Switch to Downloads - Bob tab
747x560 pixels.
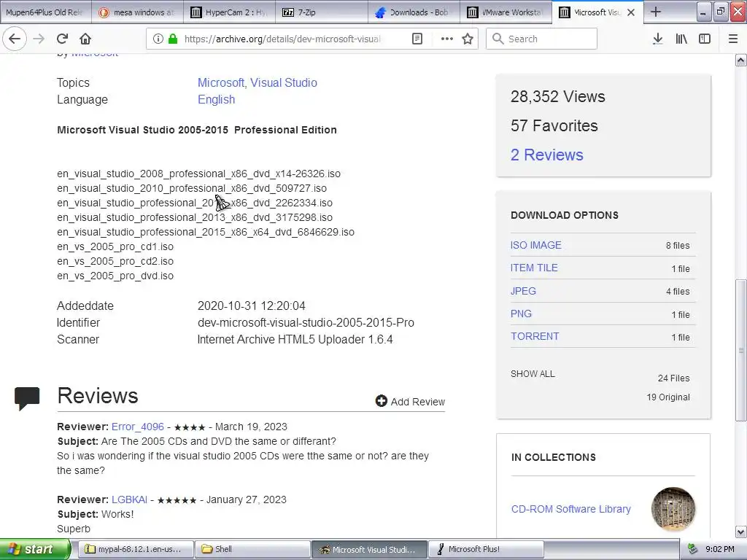coord(414,12)
